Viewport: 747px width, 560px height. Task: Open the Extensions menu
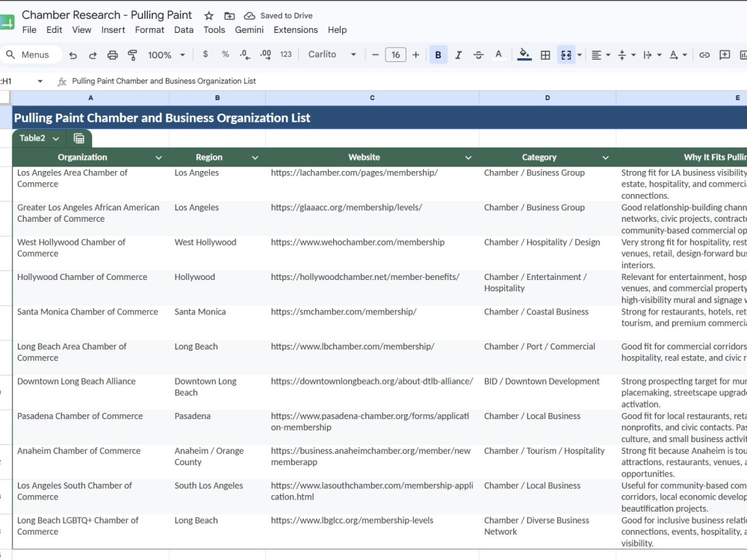(295, 30)
